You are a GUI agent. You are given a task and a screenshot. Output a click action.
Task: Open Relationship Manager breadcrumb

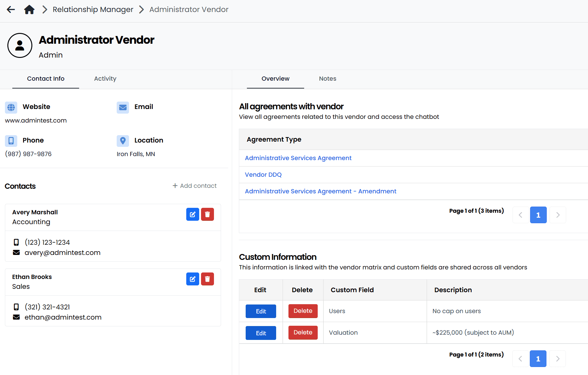[93, 10]
